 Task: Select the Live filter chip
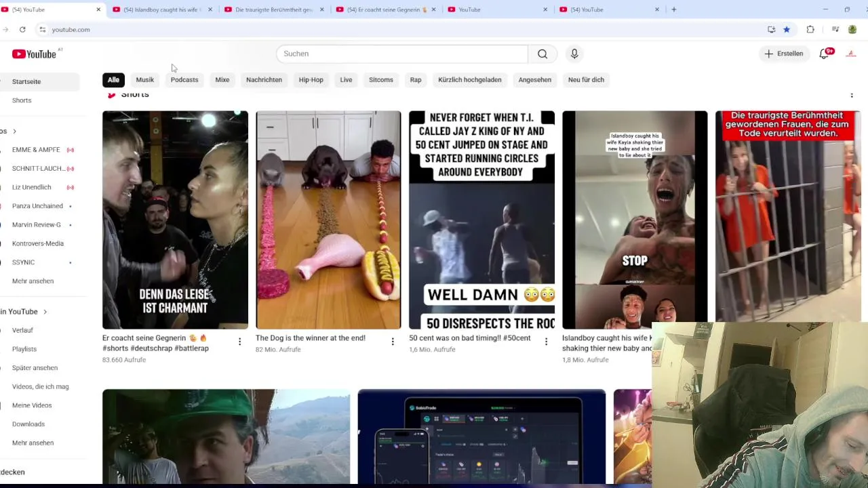(x=346, y=80)
